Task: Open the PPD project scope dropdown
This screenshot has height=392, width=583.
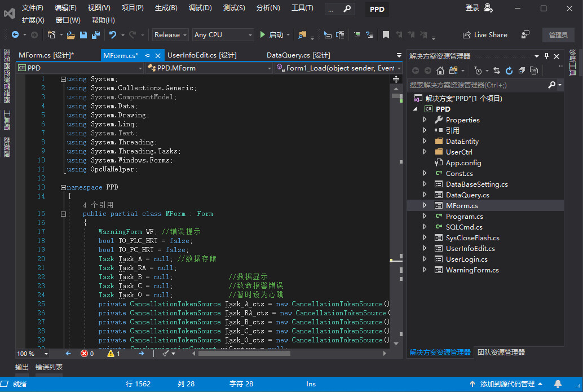Action: point(80,68)
